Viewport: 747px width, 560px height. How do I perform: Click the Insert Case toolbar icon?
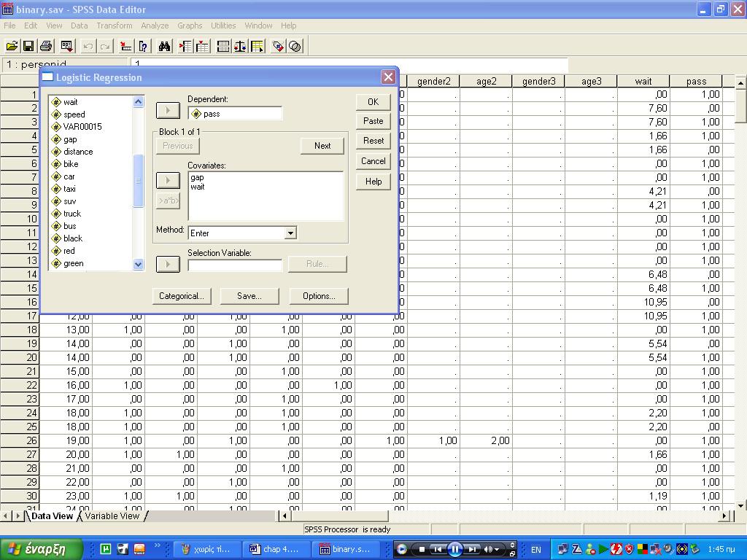click(185, 46)
